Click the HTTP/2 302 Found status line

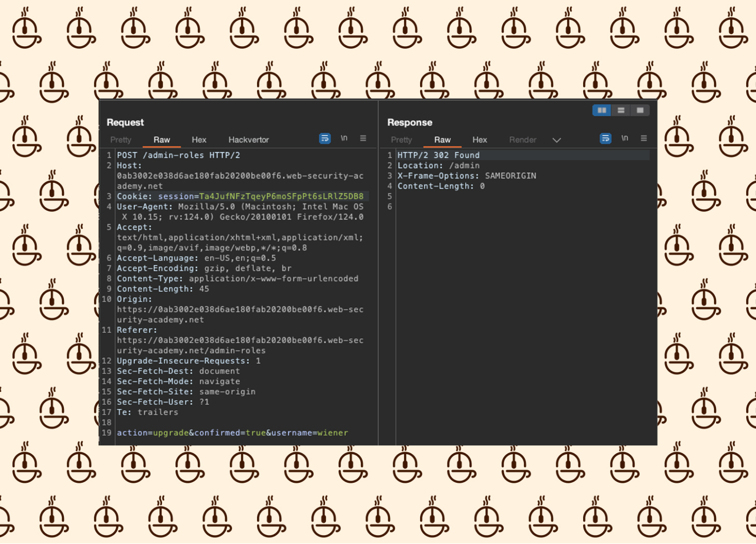point(439,155)
